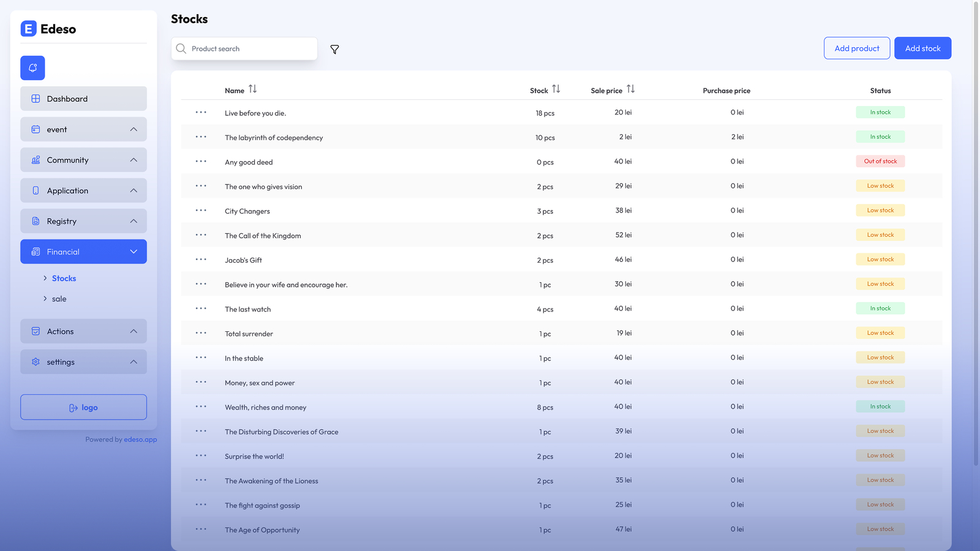Open three-dot menu for Jacob's Gift row
Viewport: 980px width, 551px height.
[x=201, y=260]
